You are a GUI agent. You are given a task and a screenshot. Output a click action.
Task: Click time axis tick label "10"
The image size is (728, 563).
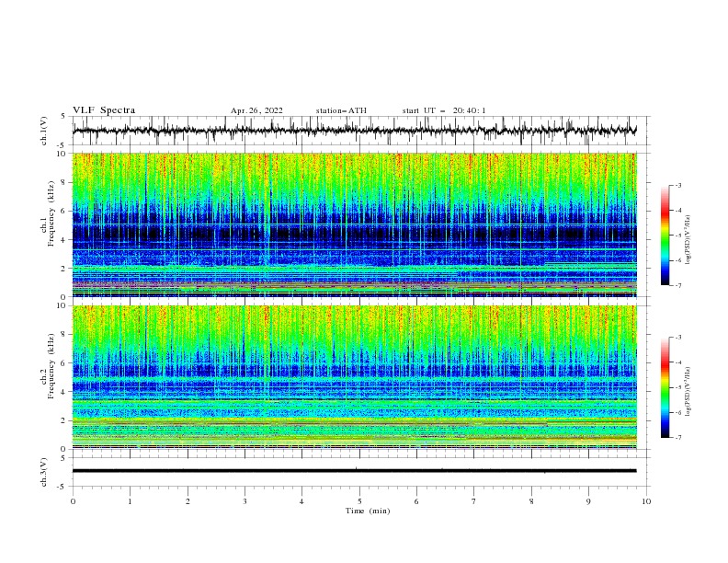[646, 501]
